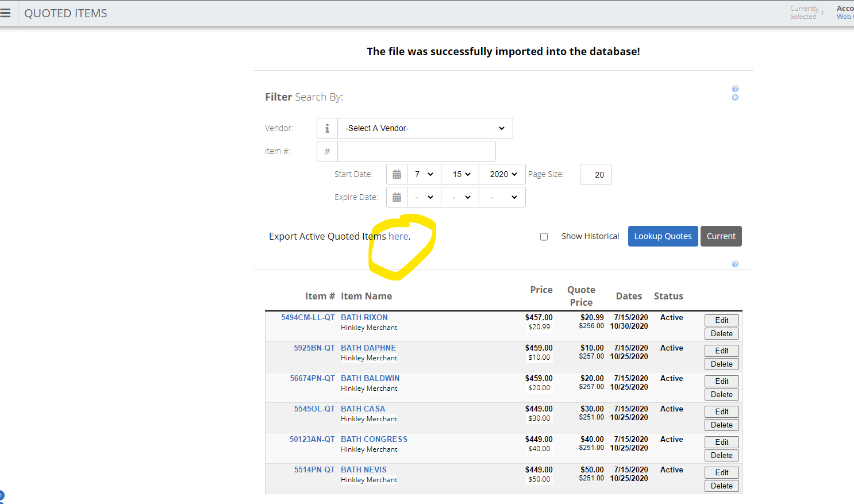Open item 5494CM-LL-QT details
The height and width of the screenshot is (504, 854).
(x=307, y=317)
